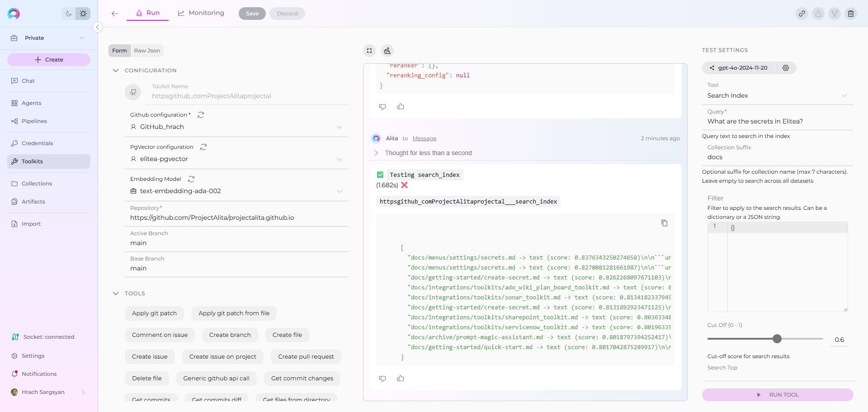
Task: Open text-embedding-ada-002 model dropdown
Action: [236, 191]
